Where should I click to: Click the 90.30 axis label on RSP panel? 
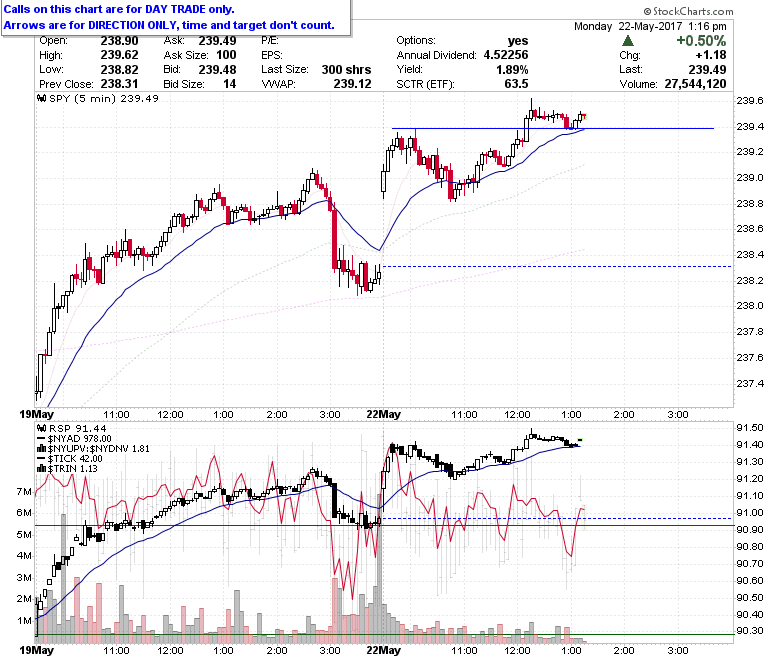[x=750, y=631]
